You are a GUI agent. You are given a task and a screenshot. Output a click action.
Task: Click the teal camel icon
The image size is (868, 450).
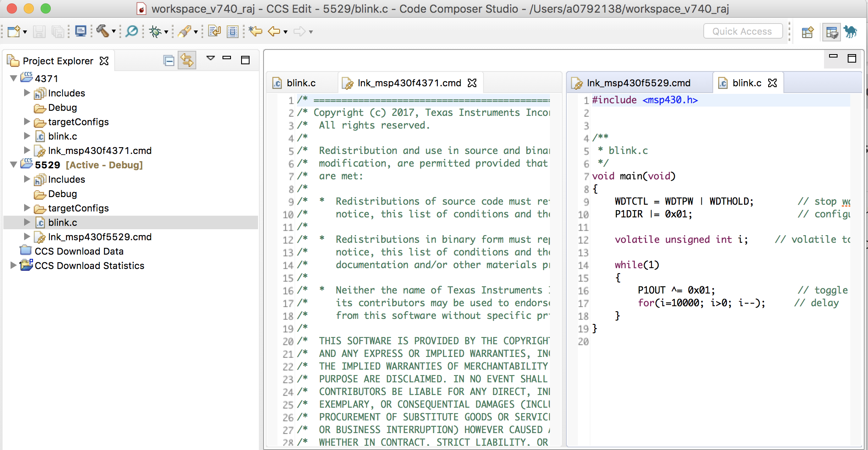click(x=852, y=32)
